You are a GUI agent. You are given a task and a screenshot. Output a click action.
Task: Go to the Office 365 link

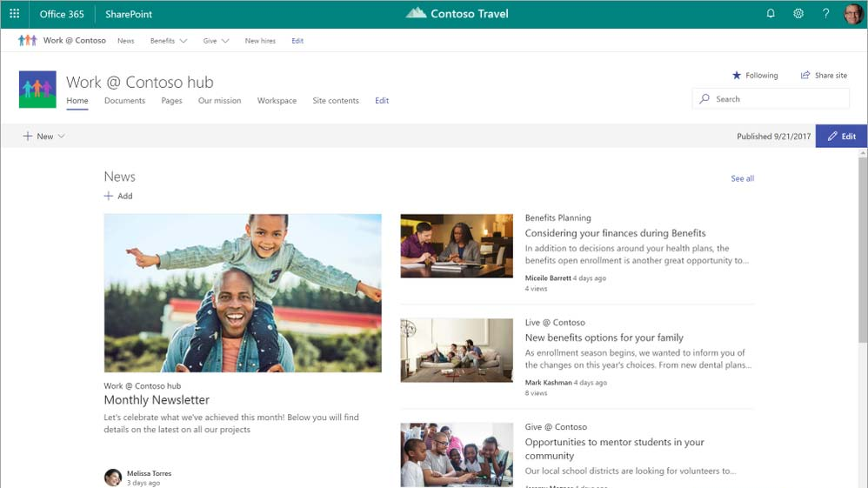62,14
